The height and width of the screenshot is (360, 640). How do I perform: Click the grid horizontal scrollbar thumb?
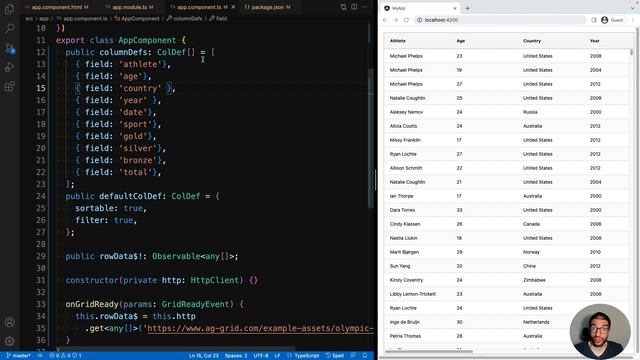(429, 351)
